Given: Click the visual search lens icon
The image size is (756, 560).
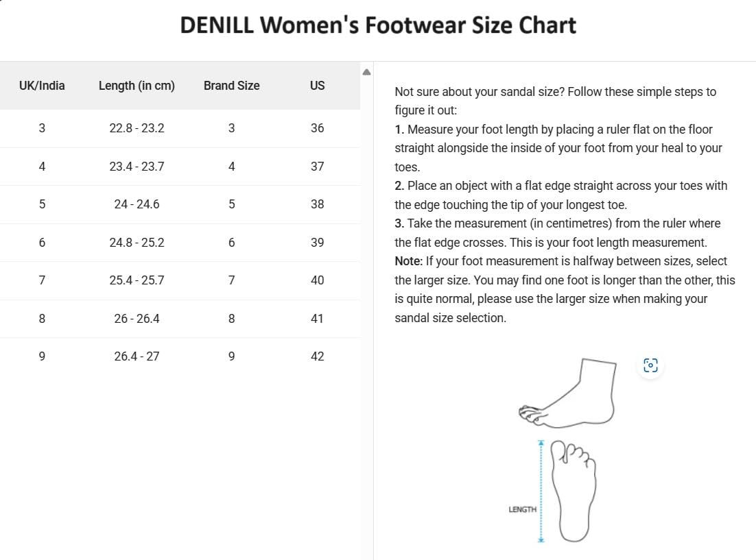Looking at the screenshot, I should pos(650,365).
